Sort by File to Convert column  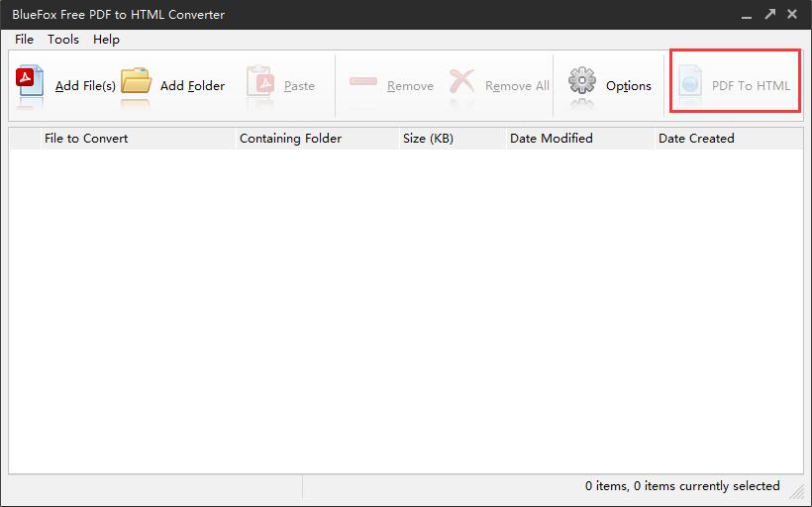(x=138, y=139)
